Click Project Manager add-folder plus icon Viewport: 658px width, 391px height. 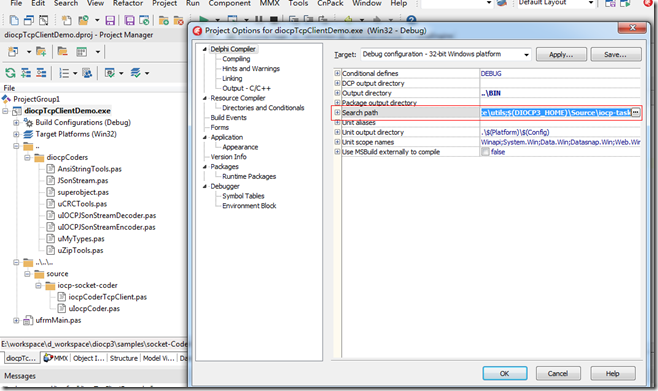[41, 52]
